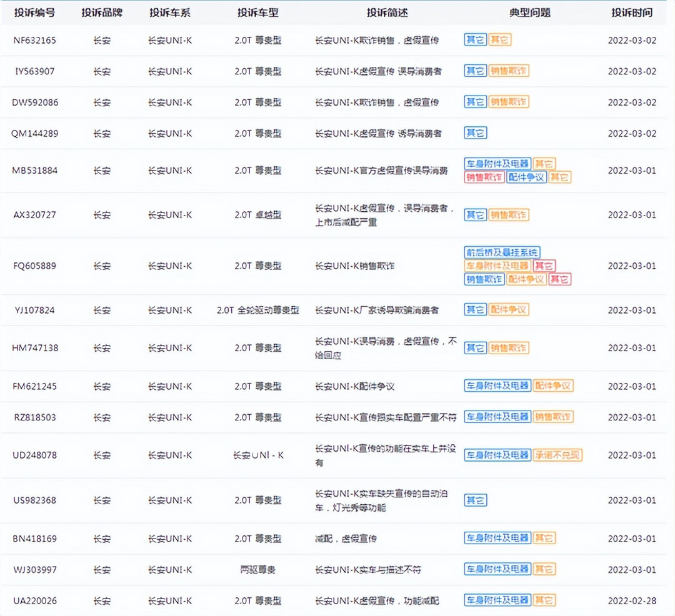Screen dimensions: 675x616
Task: Open complaint number FQ605889
Action: point(34,266)
